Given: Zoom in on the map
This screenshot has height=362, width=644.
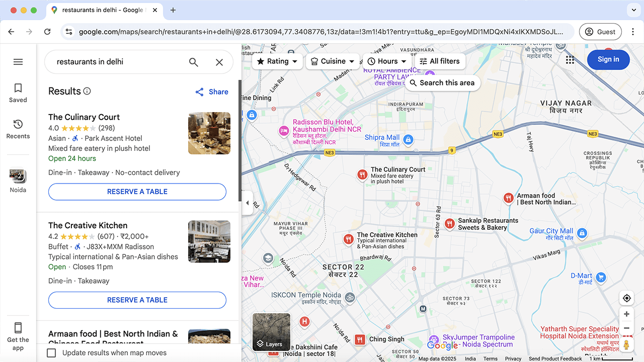Looking at the screenshot, I should click(626, 314).
